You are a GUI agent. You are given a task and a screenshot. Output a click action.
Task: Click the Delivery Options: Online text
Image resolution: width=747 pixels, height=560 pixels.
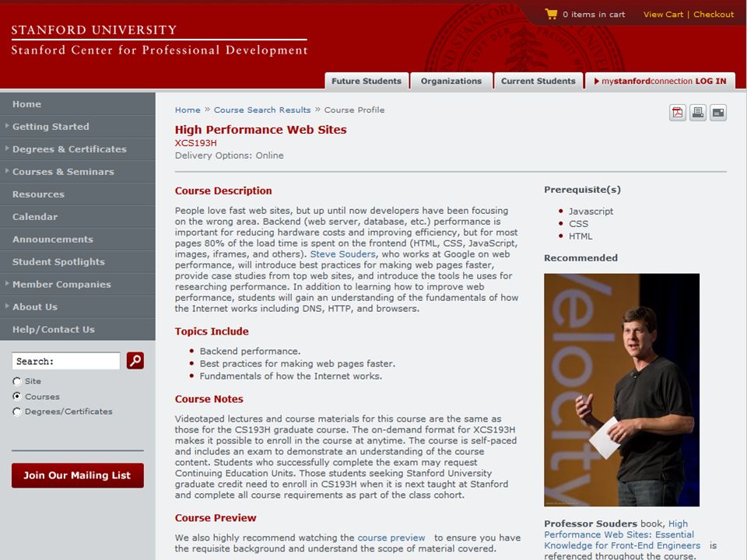[229, 156]
